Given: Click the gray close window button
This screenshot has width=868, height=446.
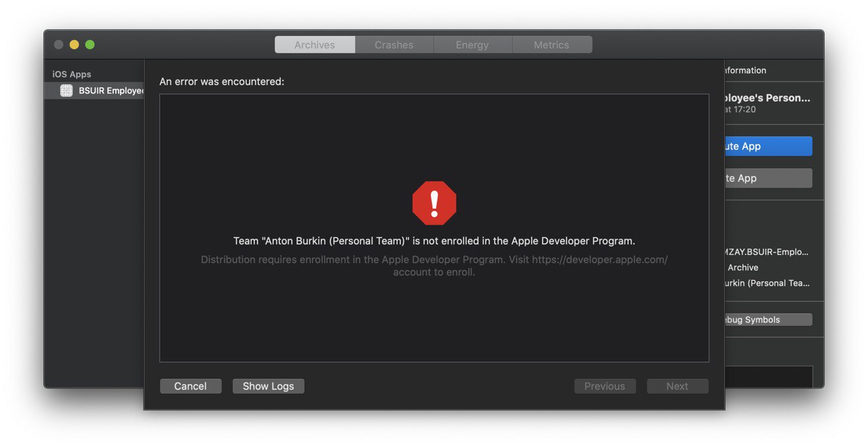Looking at the screenshot, I should tap(58, 45).
